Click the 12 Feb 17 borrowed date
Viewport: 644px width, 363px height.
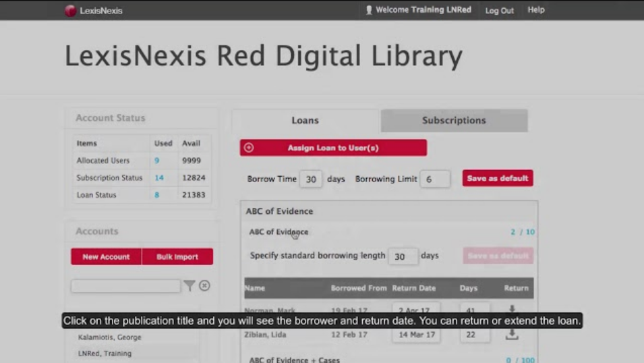349,335
